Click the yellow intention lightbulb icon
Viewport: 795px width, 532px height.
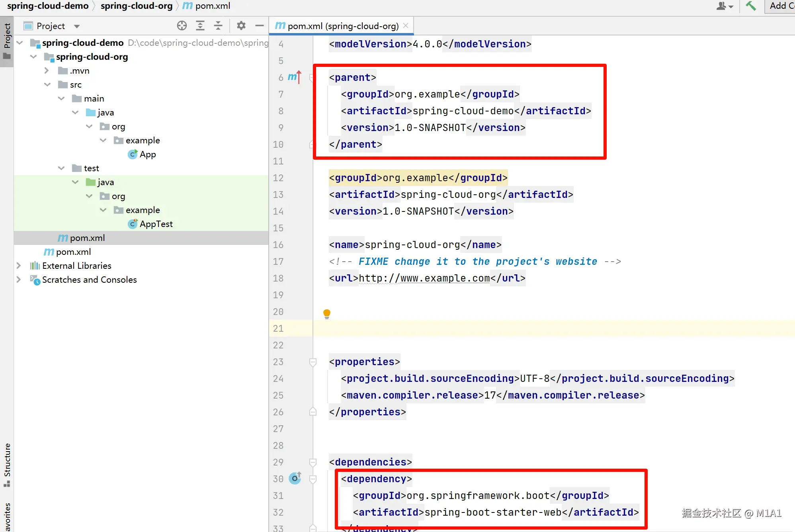click(x=327, y=313)
